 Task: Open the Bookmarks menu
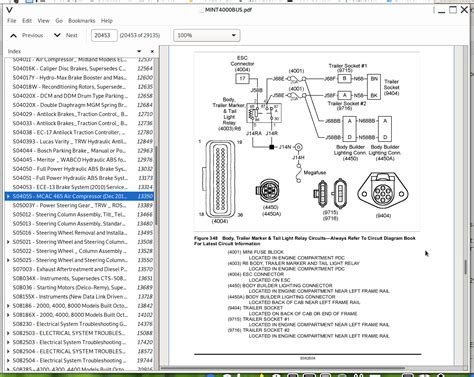(x=82, y=21)
